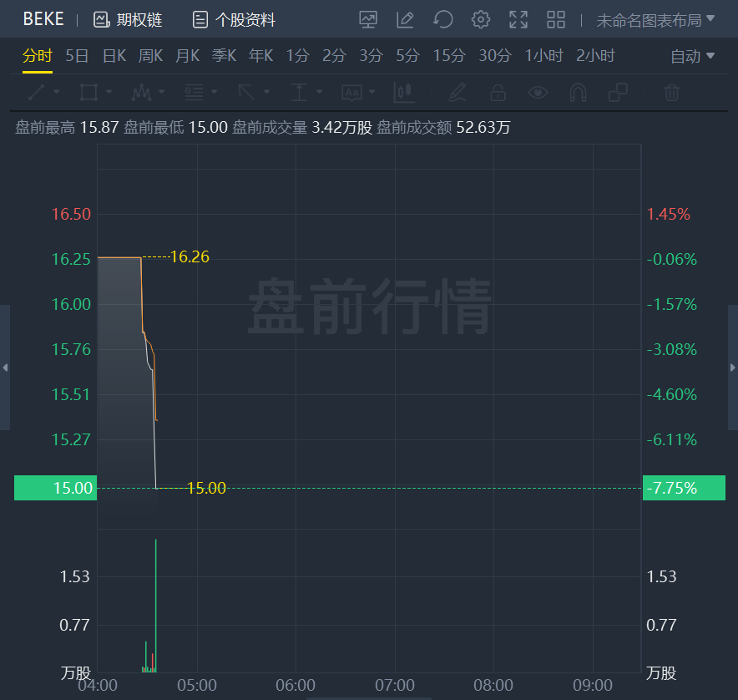Open the 期权链 options chain
Viewport: 738px width, 700px height.
128,20
